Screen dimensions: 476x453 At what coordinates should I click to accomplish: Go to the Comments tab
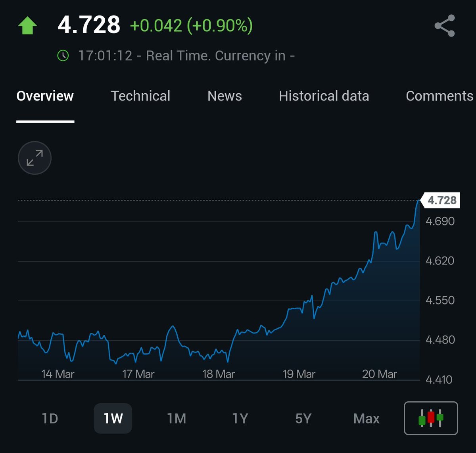coord(440,96)
